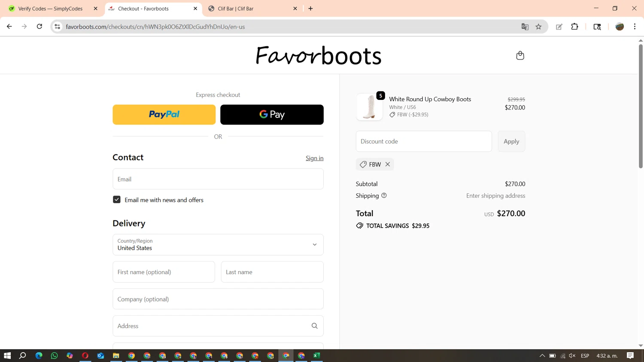This screenshot has height=362, width=644.
Task: Pay with Google Pay
Action: tap(272, 115)
